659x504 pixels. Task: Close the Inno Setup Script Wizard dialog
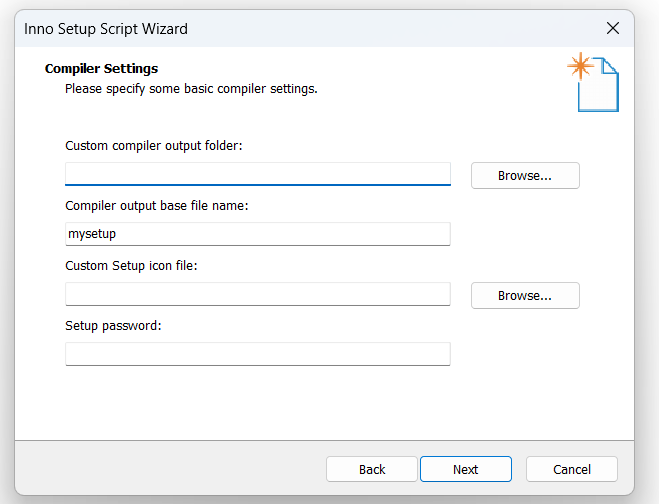click(613, 29)
